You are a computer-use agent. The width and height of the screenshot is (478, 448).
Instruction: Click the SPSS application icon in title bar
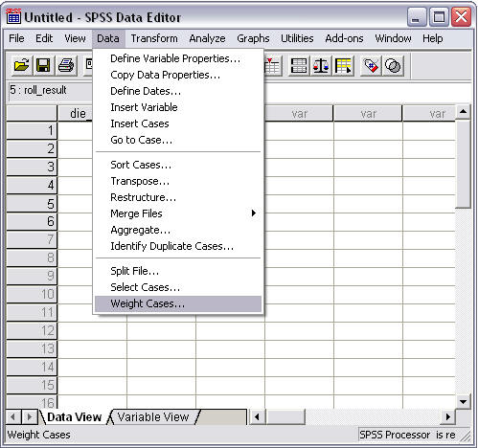pyautogui.click(x=13, y=16)
